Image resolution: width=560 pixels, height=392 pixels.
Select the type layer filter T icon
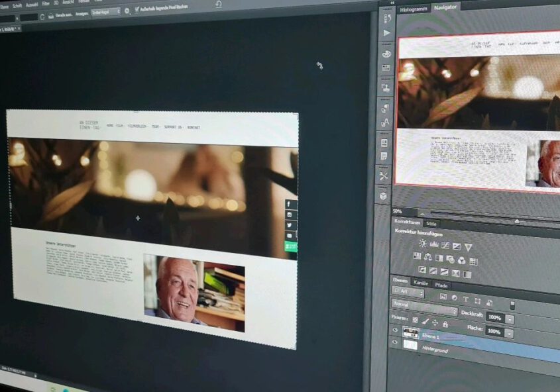click(x=466, y=299)
